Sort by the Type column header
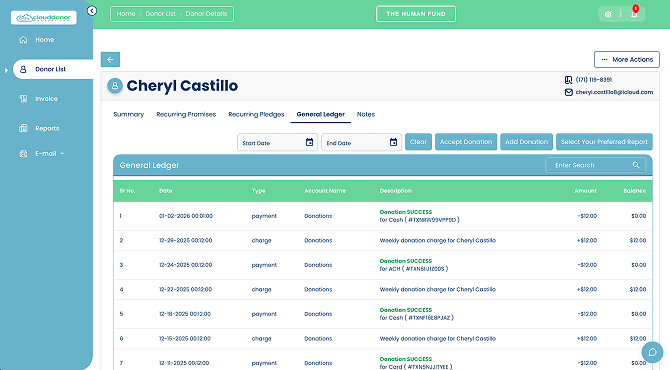 (259, 191)
